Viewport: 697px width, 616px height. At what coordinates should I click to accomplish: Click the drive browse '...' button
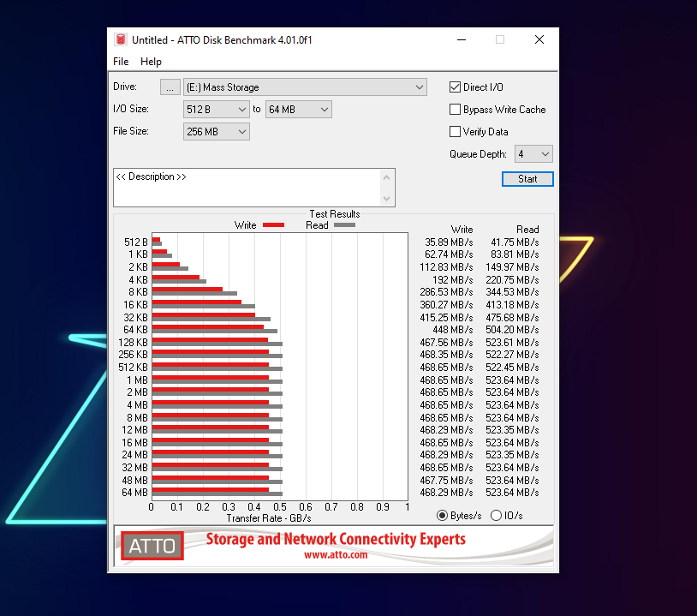point(170,87)
